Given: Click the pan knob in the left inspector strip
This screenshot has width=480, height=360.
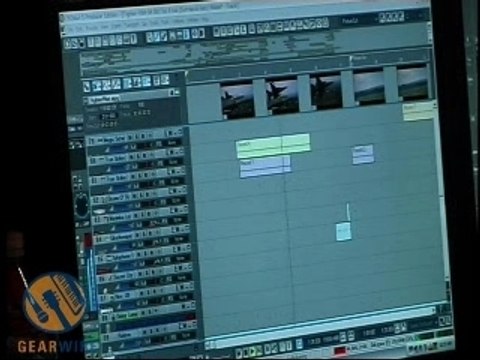Looking at the screenshot, I should pyautogui.click(x=82, y=204).
